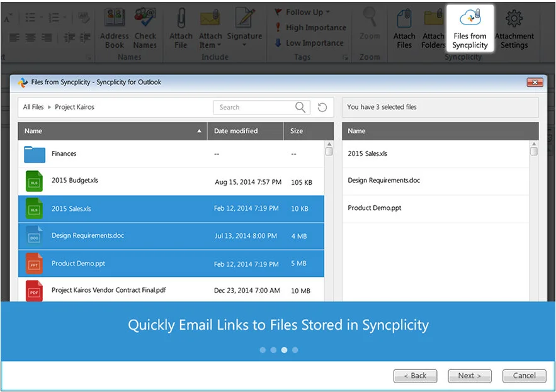Click Name header in selected files panel
The image size is (556, 392).
pyautogui.click(x=440, y=131)
